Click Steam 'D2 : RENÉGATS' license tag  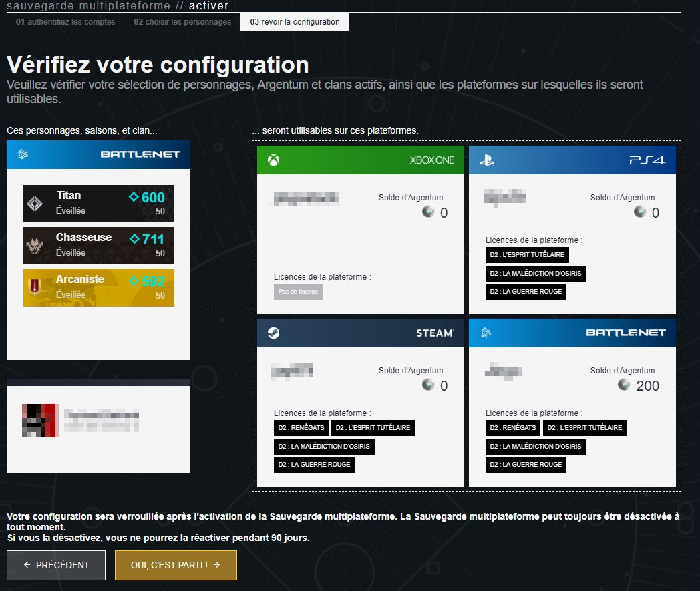click(301, 427)
